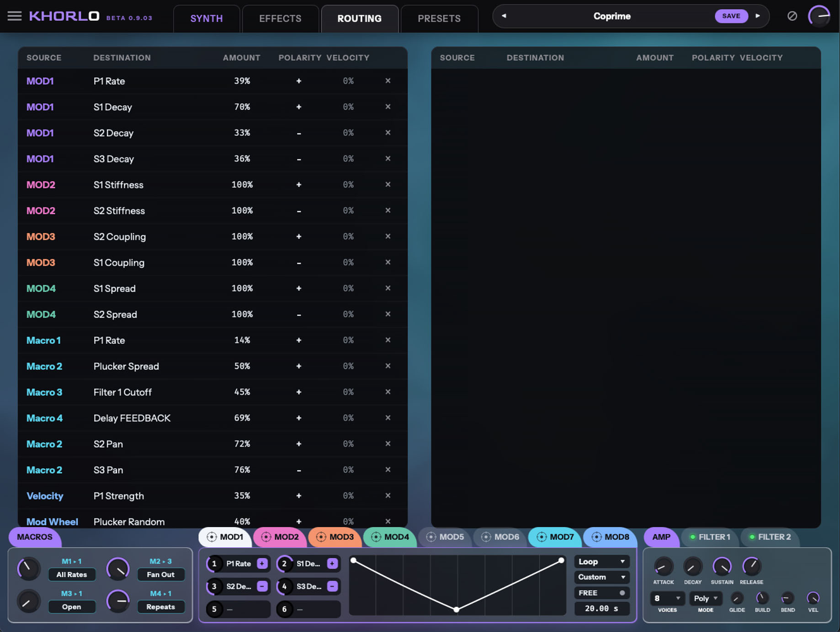Go to next preset arrow
Viewport: 840px width, 632px height.
758,16
